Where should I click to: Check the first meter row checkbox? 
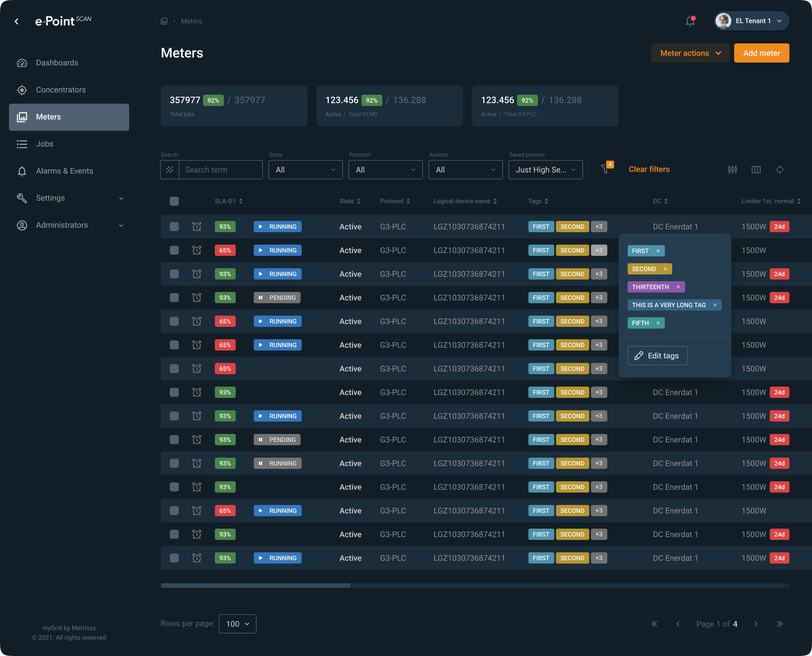(x=174, y=227)
